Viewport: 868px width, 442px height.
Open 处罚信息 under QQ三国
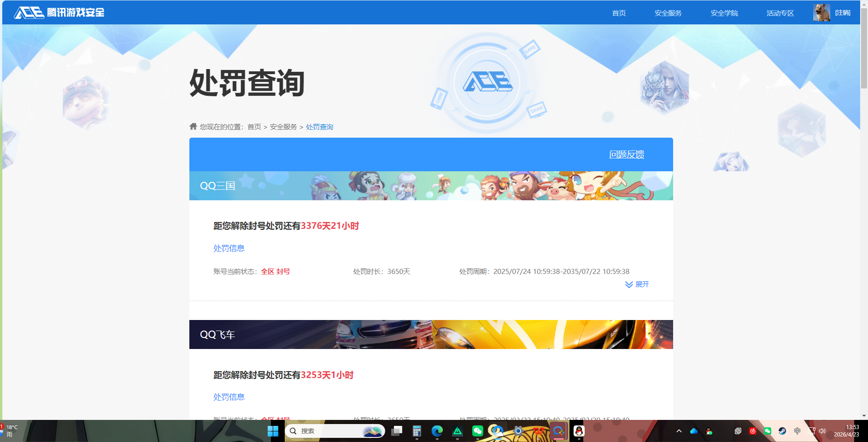click(229, 248)
